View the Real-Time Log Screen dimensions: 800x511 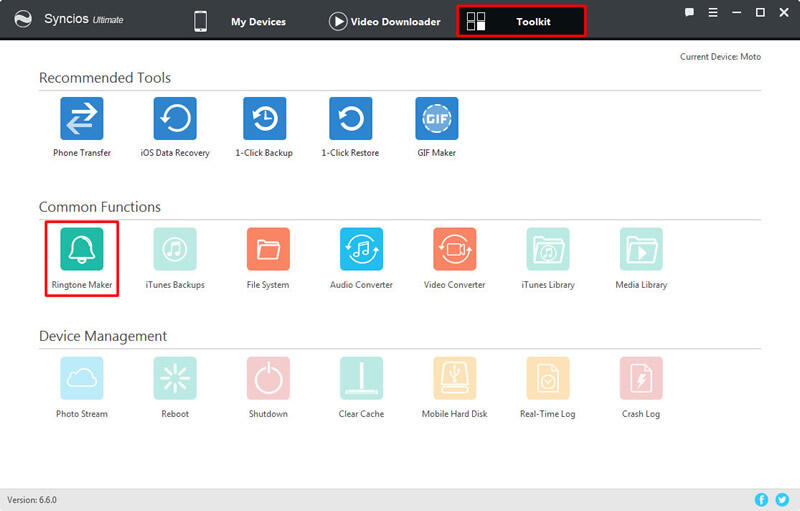(548, 379)
